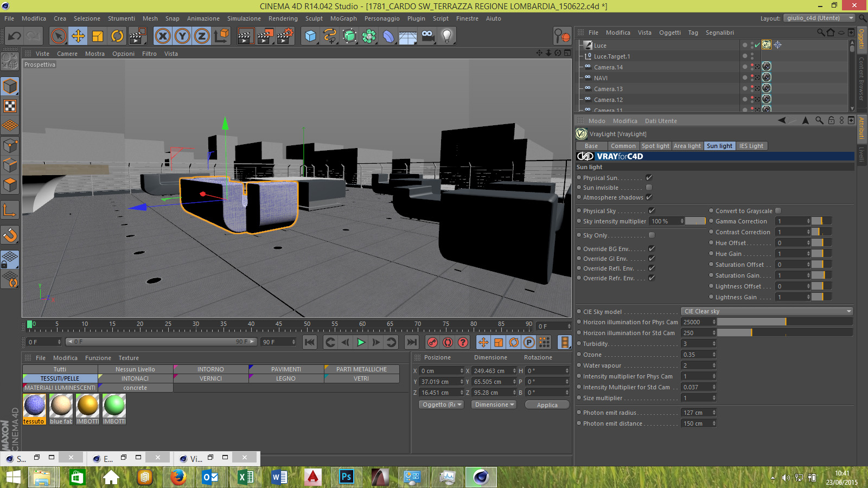Viewport: 868px width, 488px height.
Task: Open the Rendering menu
Action: tap(283, 18)
